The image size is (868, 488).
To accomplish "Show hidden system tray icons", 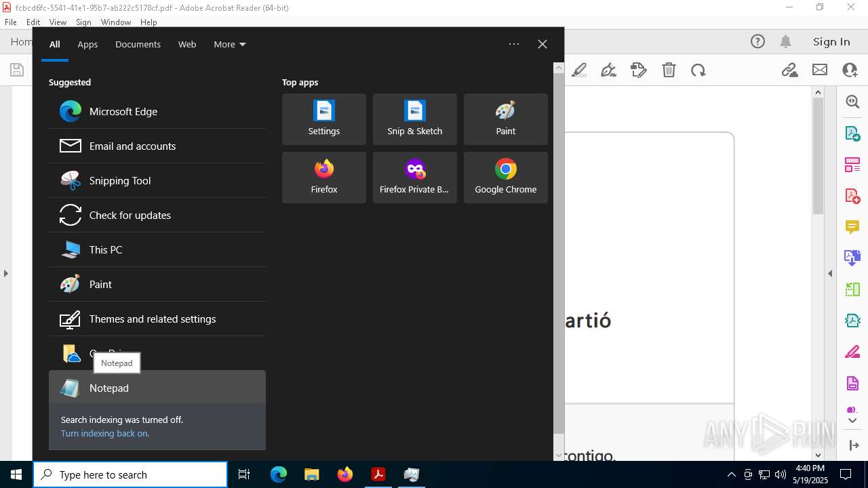I will pos(731,474).
